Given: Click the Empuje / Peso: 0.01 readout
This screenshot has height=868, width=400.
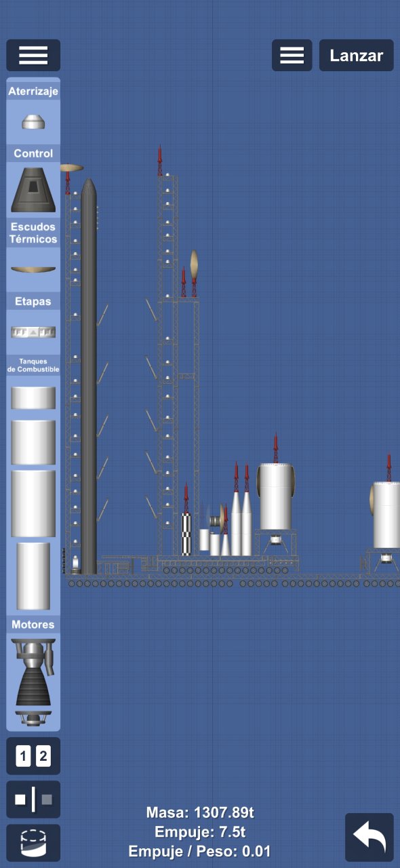Looking at the screenshot, I should [x=200, y=851].
